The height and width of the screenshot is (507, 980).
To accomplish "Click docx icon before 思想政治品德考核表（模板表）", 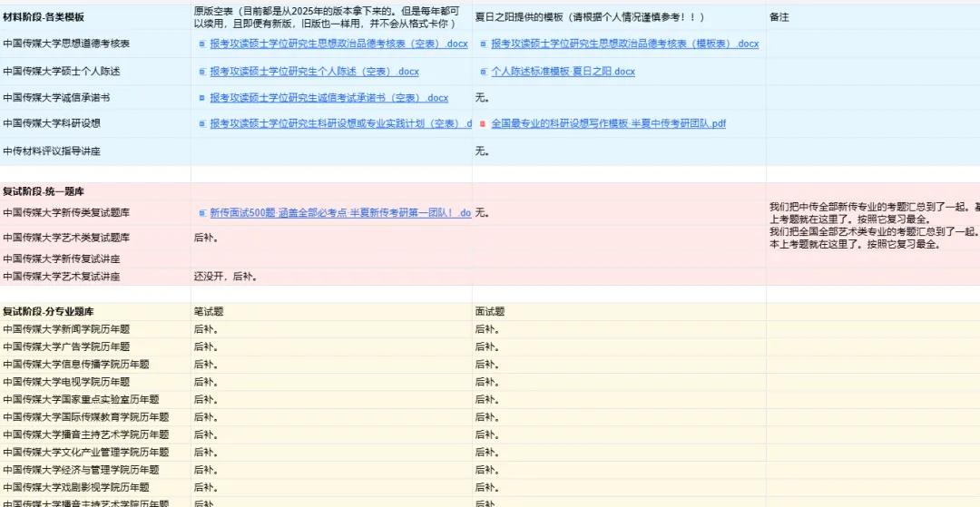I will click(483, 44).
